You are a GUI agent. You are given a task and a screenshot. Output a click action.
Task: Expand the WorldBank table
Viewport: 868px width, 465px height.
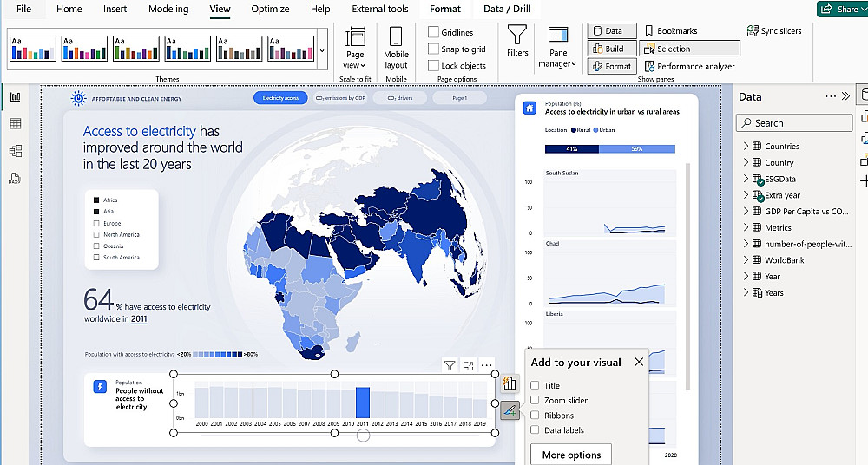point(746,259)
